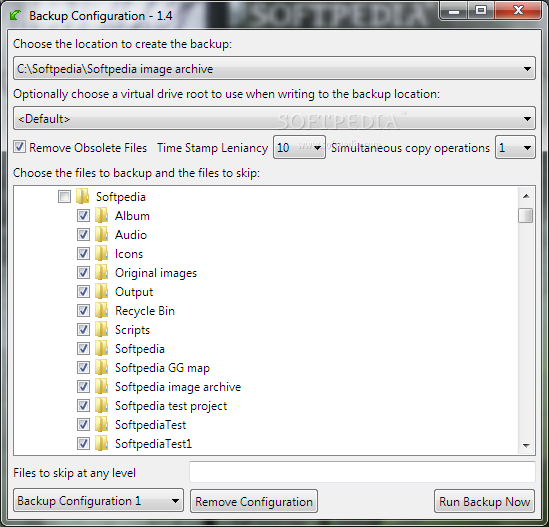Click the Audio folder icon
Viewport: 549px width, 527px height.
[x=102, y=234]
